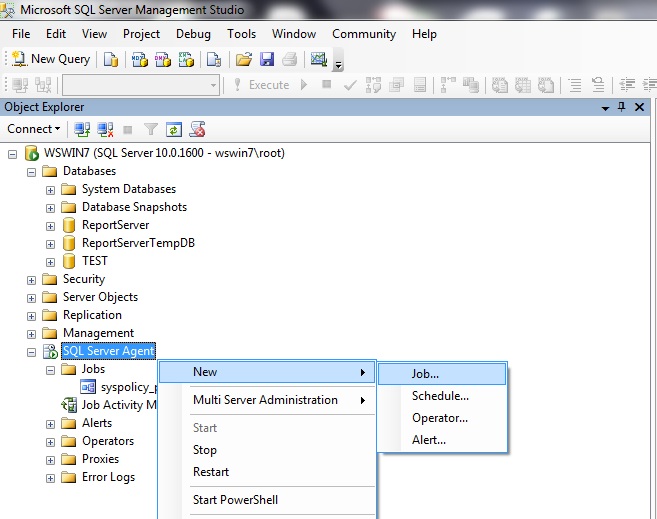Click the Filter funnel icon
Viewport: 657px width, 519px height.
(x=151, y=129)
